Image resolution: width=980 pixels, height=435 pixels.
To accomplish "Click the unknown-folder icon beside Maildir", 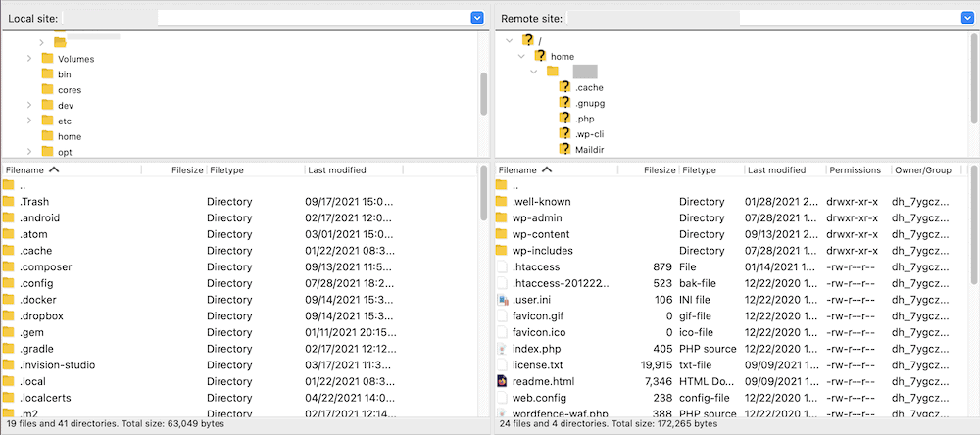I will pos(565,149).
